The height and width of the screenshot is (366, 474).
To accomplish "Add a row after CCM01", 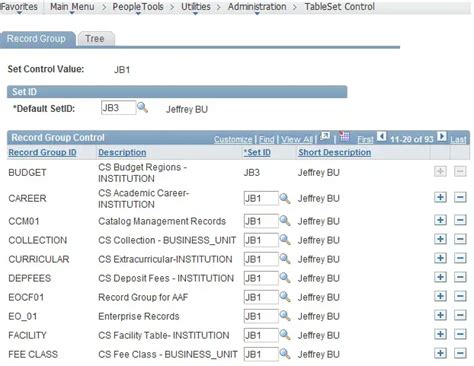I will tap(440, 220).
